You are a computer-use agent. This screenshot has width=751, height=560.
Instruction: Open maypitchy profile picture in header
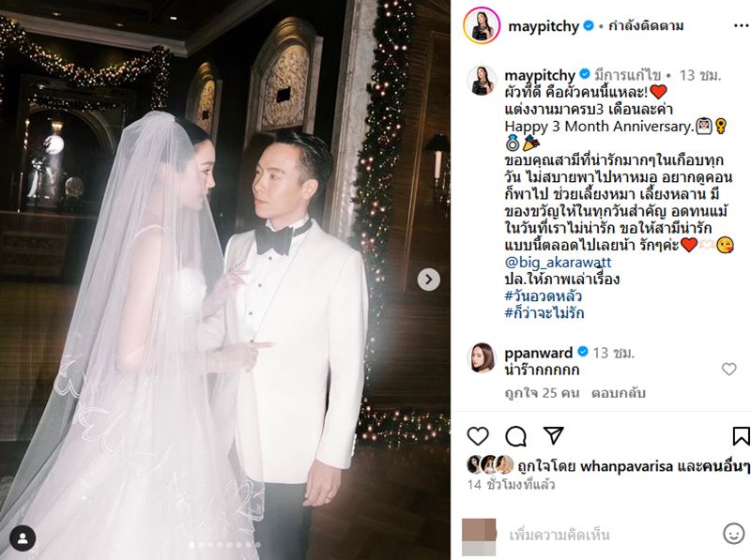[x=482, y=25]
